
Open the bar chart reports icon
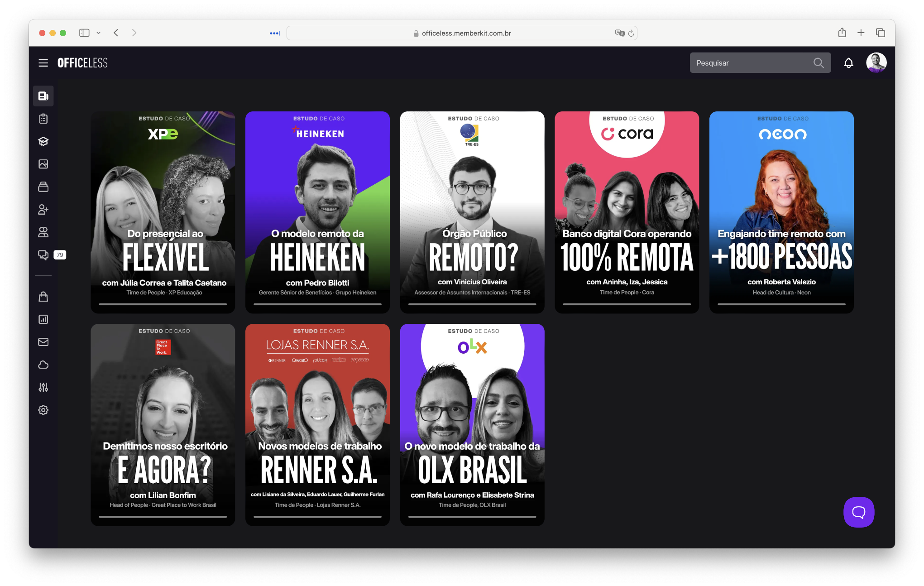pos(43,319)
